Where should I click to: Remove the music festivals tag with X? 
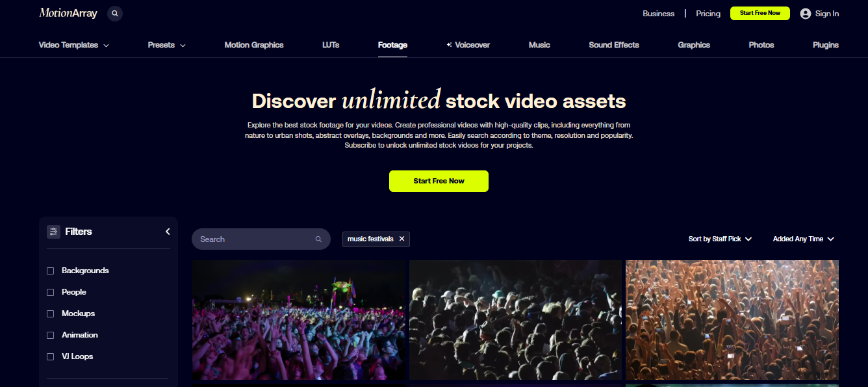coord(402,239)
